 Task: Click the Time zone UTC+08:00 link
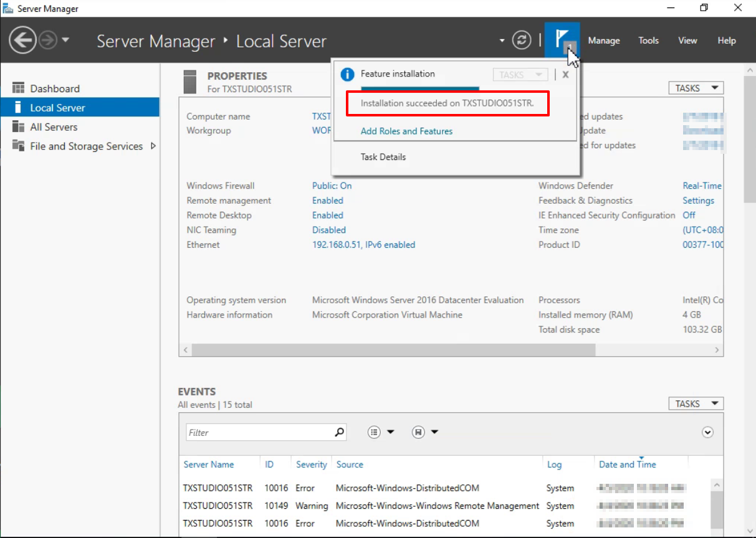[x=702, y=230]
